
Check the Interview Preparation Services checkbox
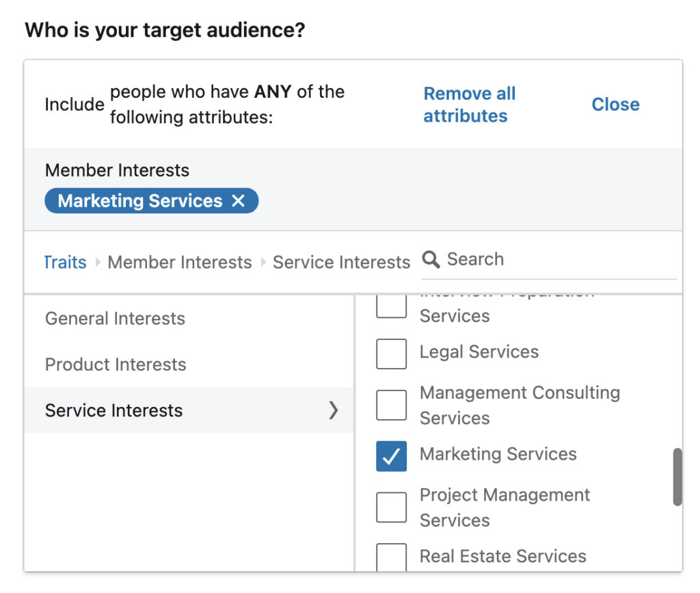391,306
